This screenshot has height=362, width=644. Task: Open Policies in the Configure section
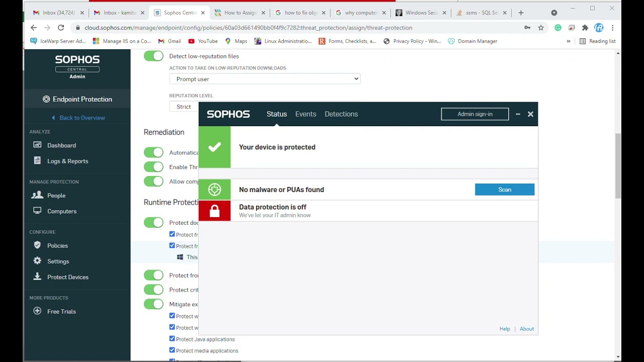[57, 245]
